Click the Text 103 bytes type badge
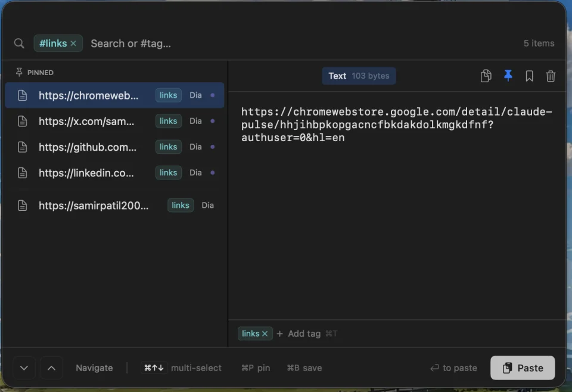The width and height of the screenshot is (572, 392). pos(359,76)
